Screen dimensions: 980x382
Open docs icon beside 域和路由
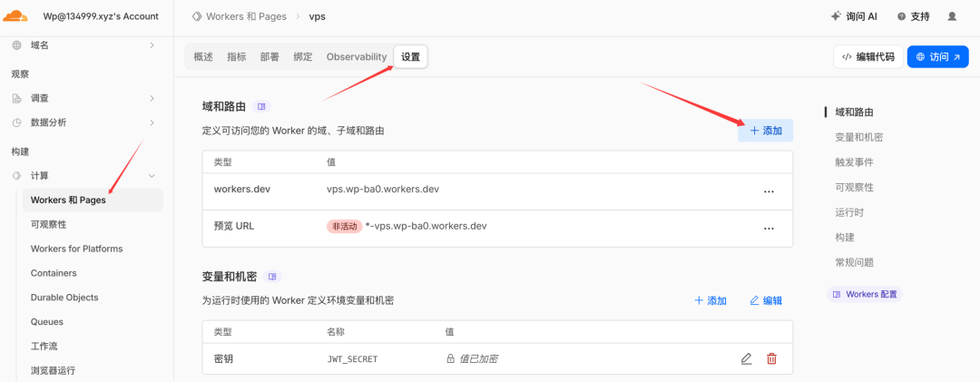click(x=261, y=107)
